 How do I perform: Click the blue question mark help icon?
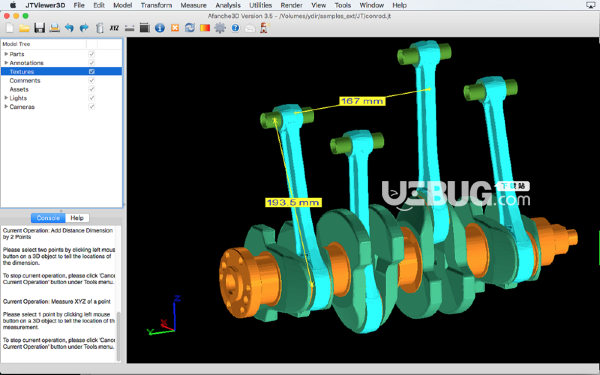point(235,28)
